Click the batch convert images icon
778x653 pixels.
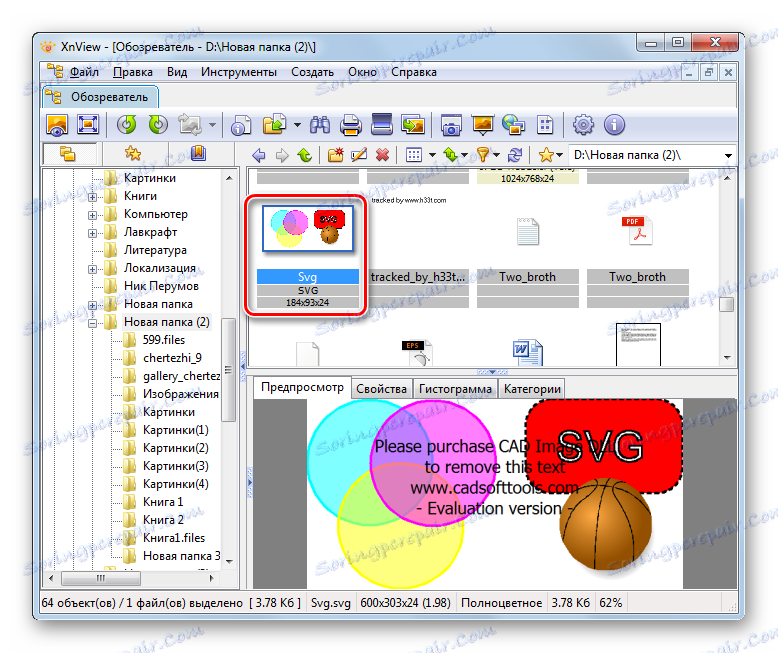coord(413,125)
